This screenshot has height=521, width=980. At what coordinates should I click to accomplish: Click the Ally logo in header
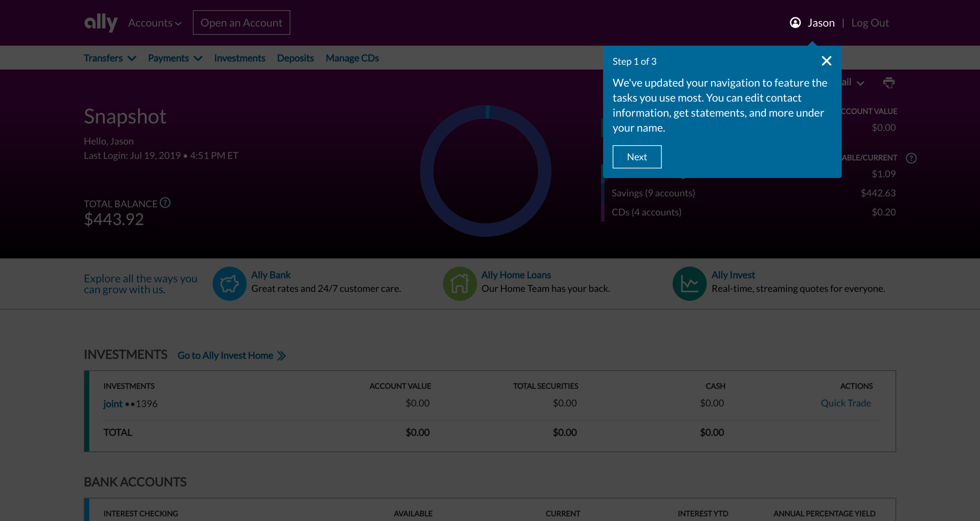tap(100, 22)
